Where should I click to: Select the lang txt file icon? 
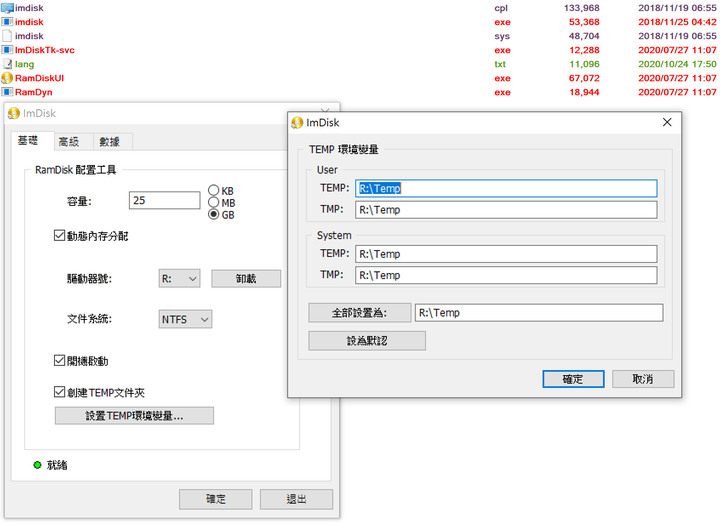[x=7, y=64]
